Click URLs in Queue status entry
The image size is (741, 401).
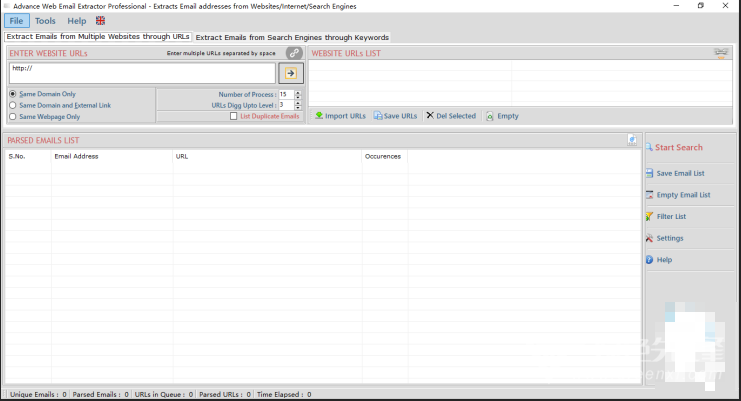pos(164,394)
